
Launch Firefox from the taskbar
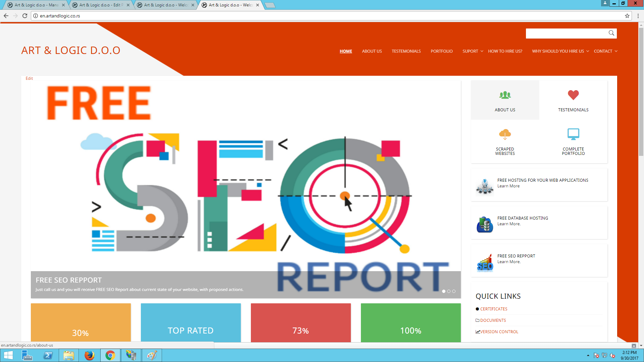coord(89,355)
